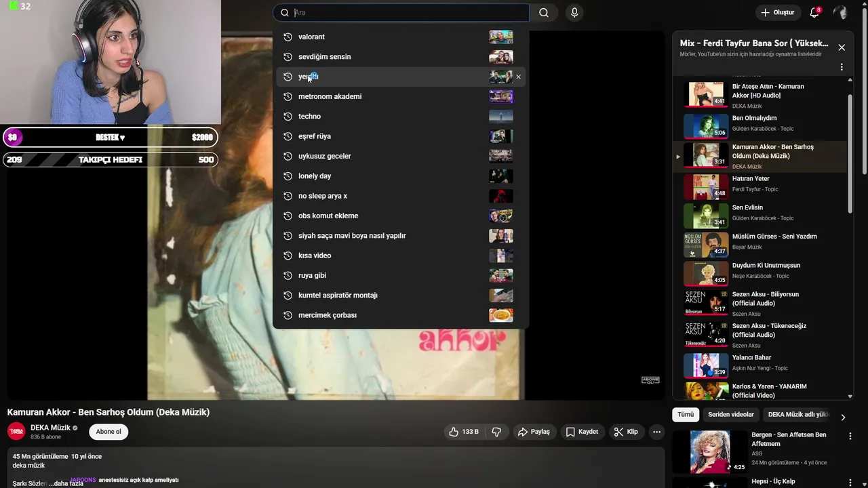Click history clock icon beside 'valorant'
The image size is (868, 488).
[x=288, y=37]
